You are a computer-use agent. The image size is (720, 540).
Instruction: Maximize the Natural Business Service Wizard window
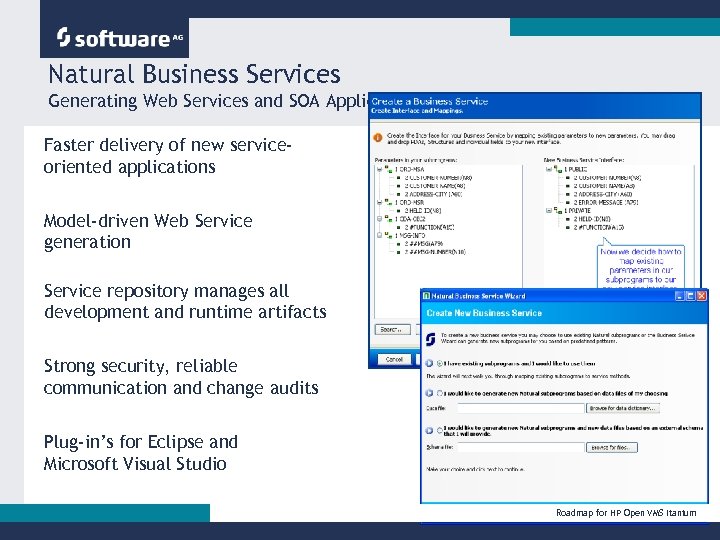690,296
